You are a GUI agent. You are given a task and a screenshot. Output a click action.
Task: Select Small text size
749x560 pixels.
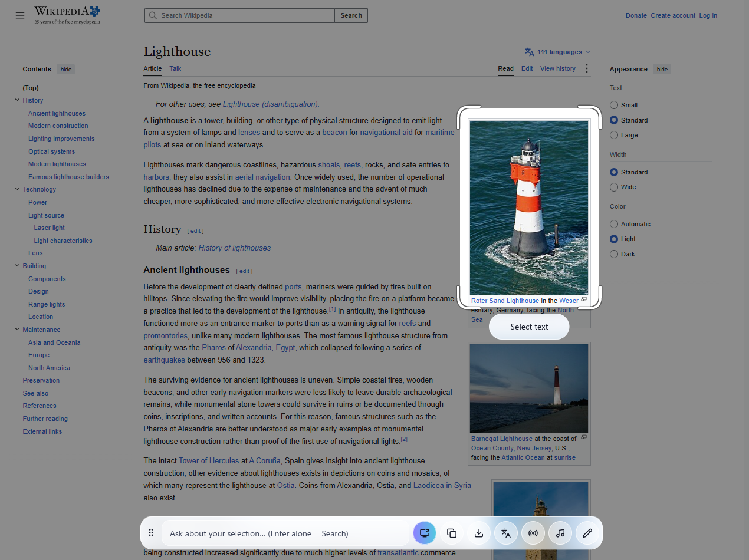[614, 105]
